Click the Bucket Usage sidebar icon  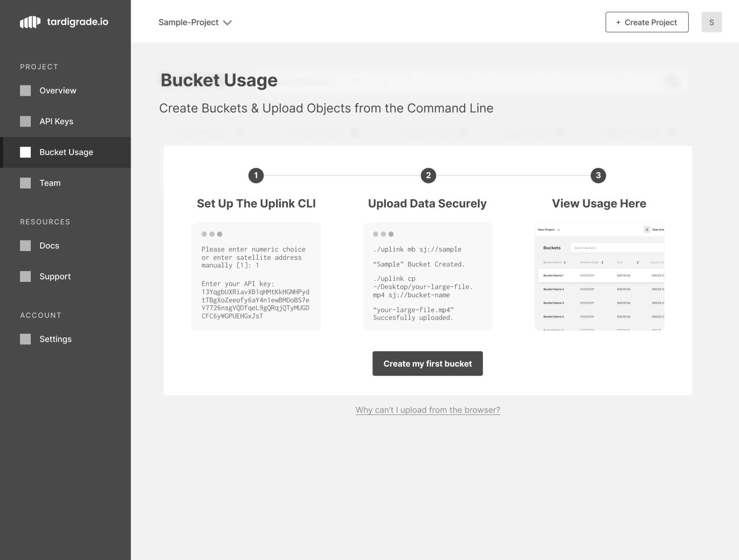pos(26,152)
